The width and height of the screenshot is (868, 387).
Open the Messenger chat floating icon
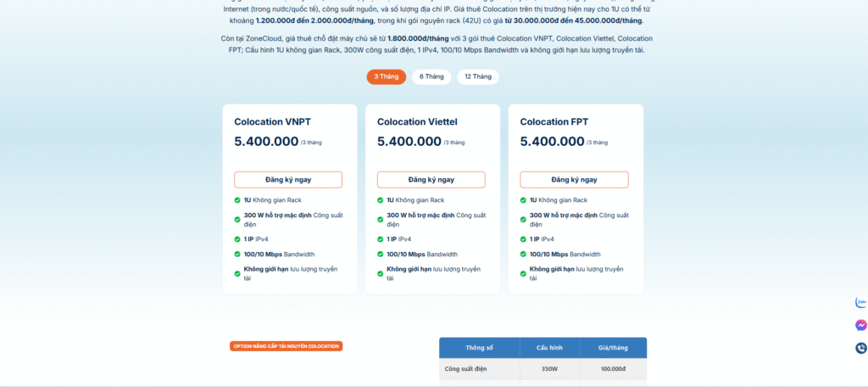[861, 325]
